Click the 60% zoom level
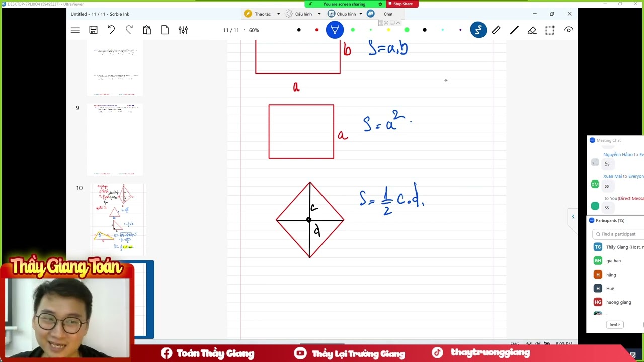 [x=254, y=30]
